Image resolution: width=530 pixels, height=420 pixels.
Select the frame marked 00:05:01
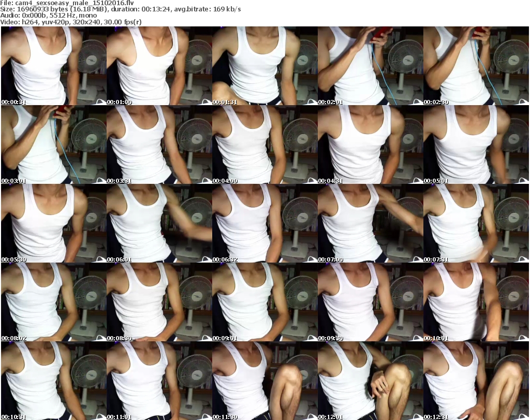(x=476, y=144)
